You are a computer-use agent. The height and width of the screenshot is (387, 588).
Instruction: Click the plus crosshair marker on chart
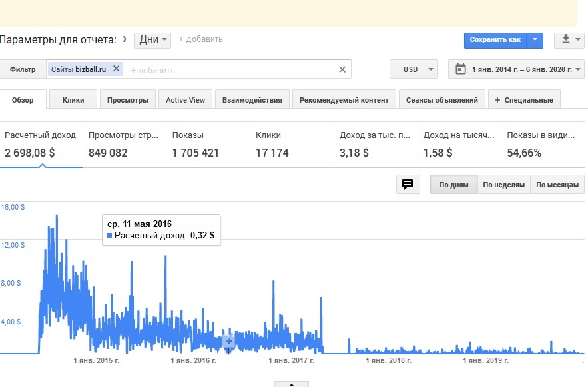point(228,342)
